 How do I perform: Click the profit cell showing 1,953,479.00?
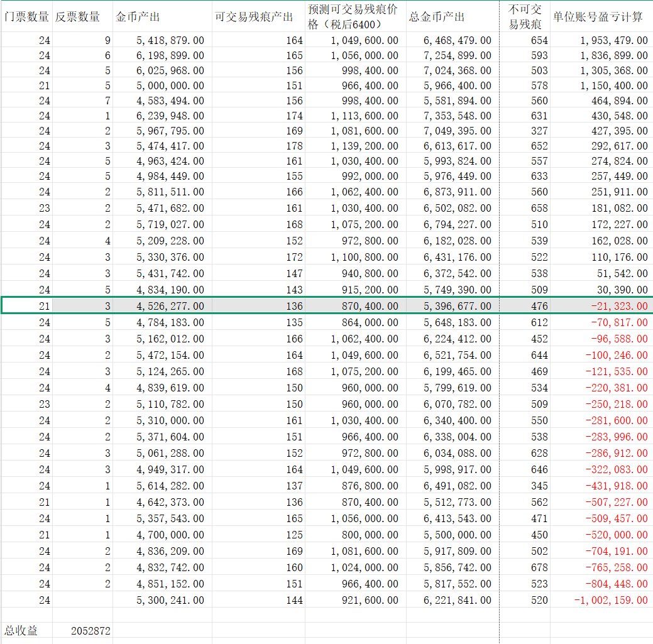601,40
